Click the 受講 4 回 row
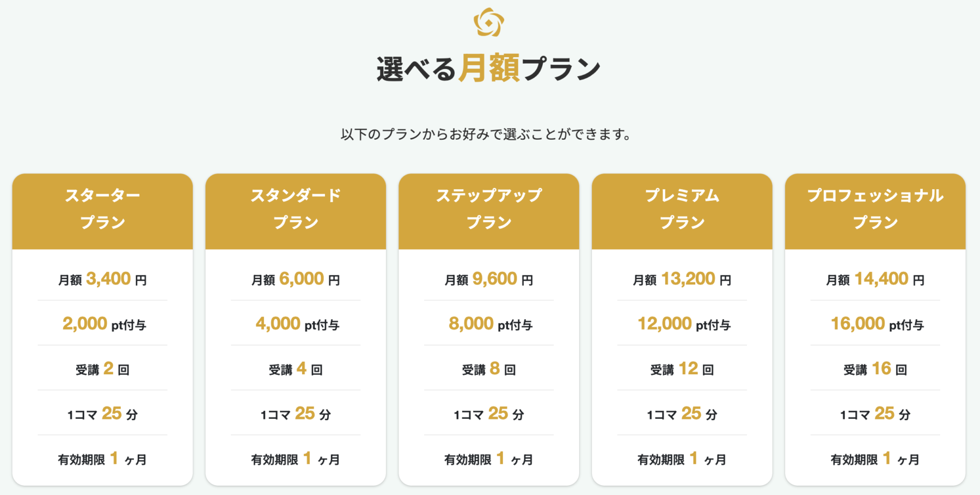The height and width of the screenshot is (495, 980). (x=296, y=369)
